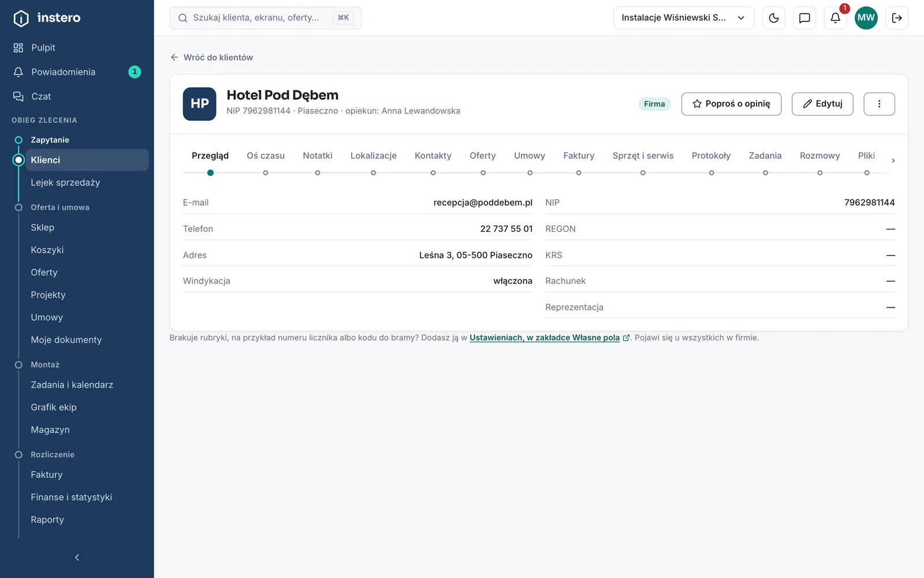The height and width of the screenshot is (578, 924).
Task: Select Lejek sprzedaży in sidebar
Action: click(x=87, y=183)
